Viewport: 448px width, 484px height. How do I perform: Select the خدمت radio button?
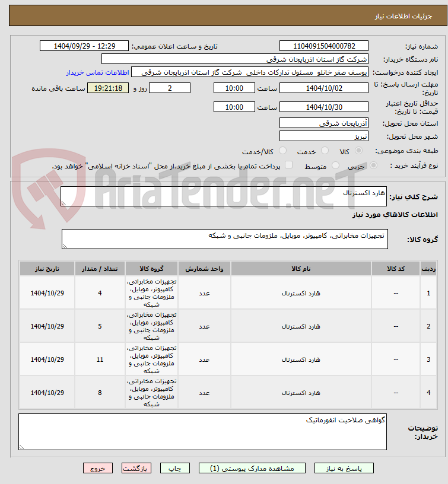pyautogui.click(x=325, y=151)
